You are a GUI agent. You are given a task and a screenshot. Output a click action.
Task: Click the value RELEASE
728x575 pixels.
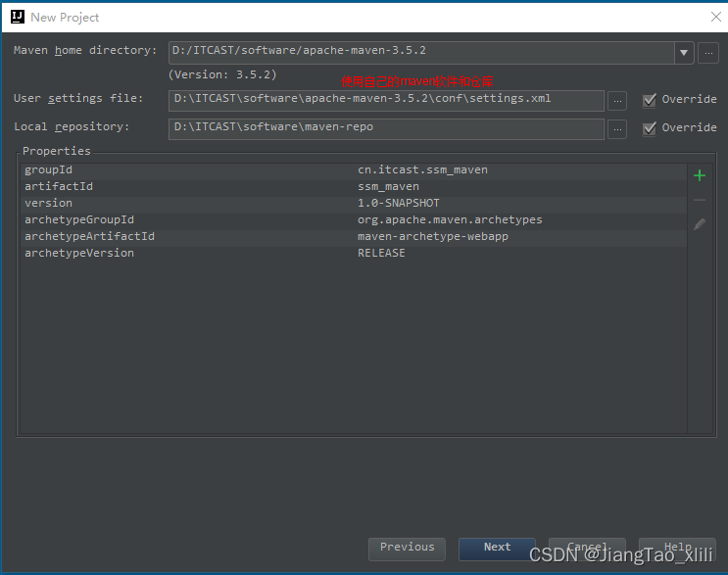pos(381,254)
